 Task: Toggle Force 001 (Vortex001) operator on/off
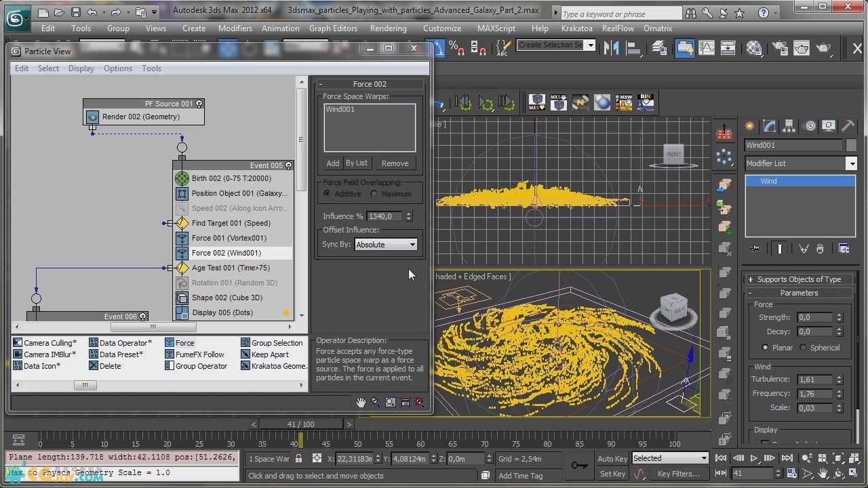click(x=182, y=238)
